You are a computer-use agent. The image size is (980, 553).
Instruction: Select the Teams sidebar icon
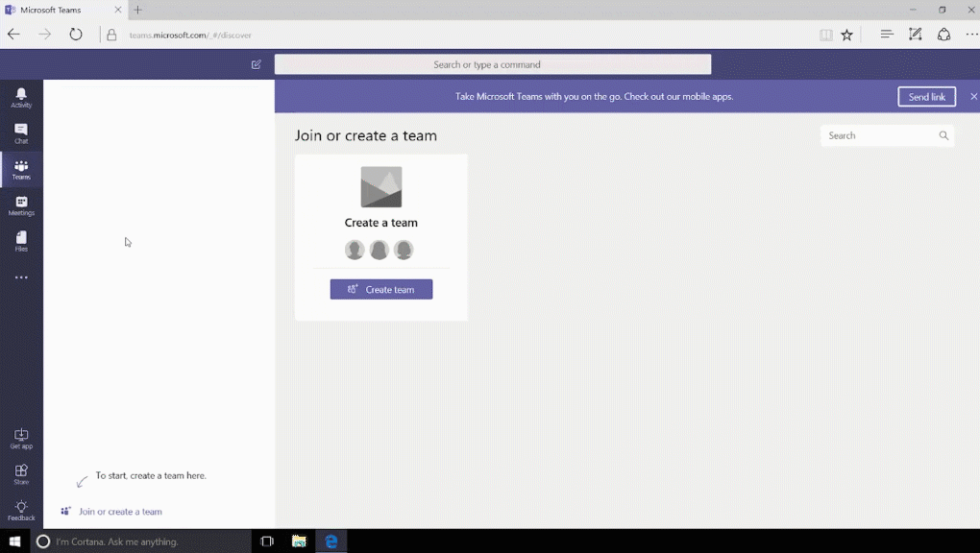(x=21, y=169)
